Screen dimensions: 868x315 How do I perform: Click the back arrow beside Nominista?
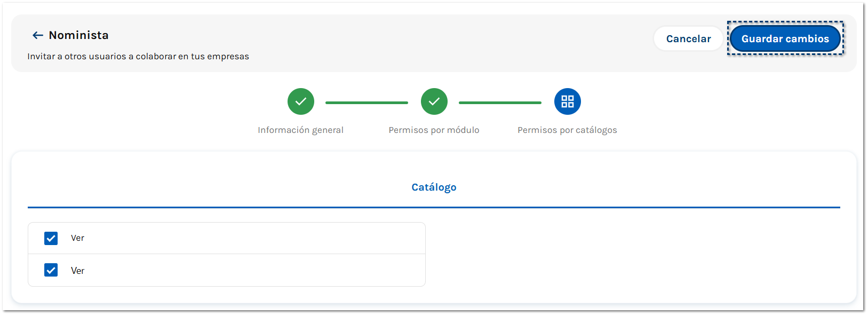coord(37,35)
